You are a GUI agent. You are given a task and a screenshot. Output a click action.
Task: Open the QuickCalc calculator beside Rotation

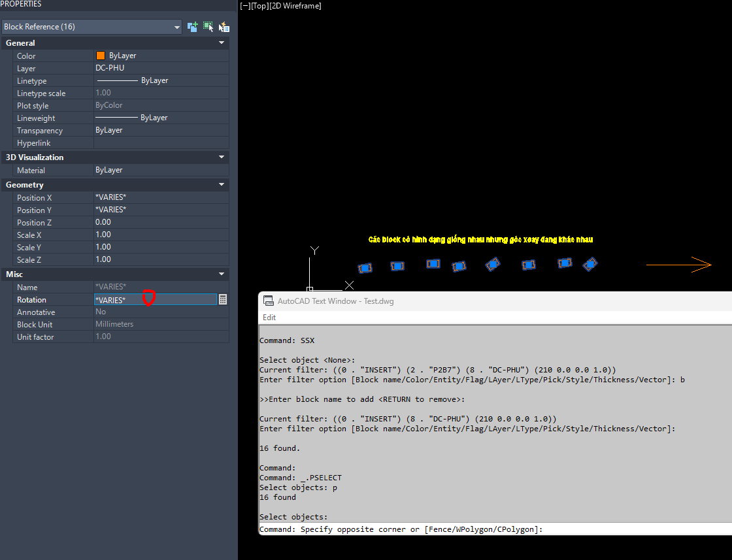click(223, 299)
